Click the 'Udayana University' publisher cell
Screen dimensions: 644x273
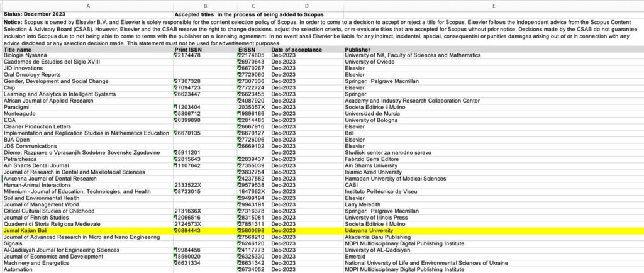click(493, 231)
